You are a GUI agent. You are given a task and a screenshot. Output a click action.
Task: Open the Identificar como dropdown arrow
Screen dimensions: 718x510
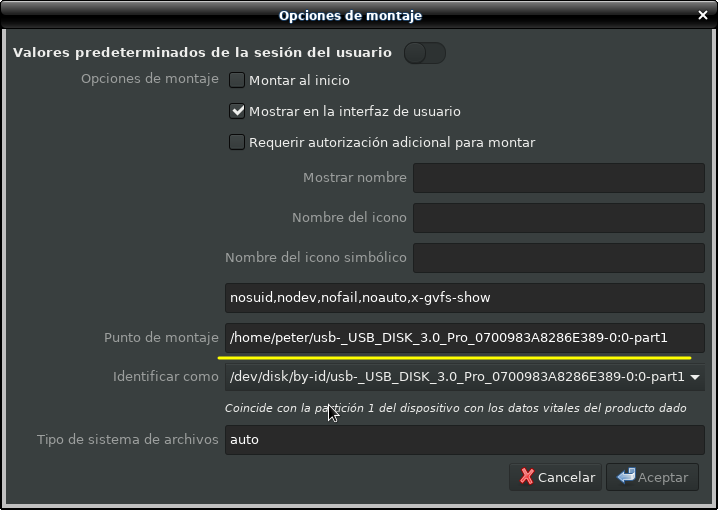695,377
